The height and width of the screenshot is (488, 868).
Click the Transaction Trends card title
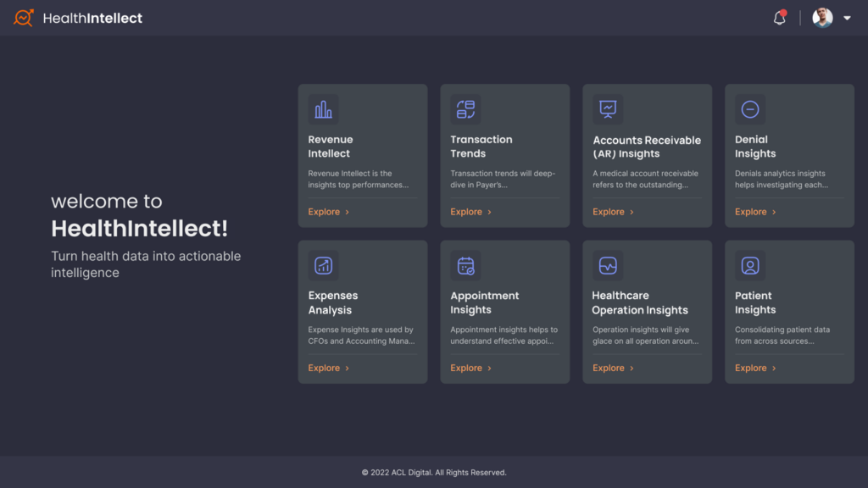click(x=481, y=147)
